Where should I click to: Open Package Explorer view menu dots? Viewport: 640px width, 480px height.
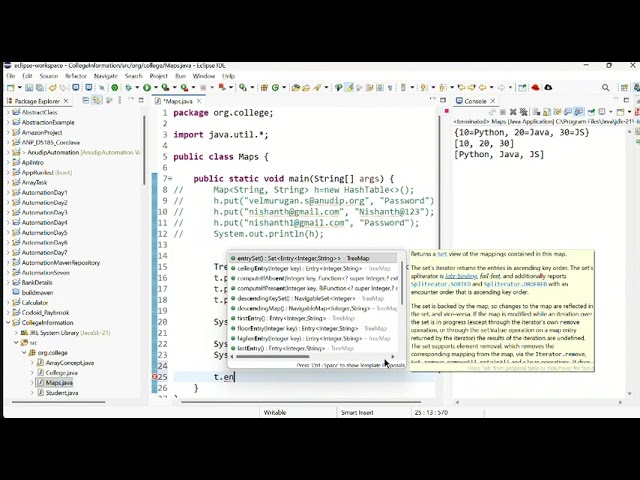(120, 100)
